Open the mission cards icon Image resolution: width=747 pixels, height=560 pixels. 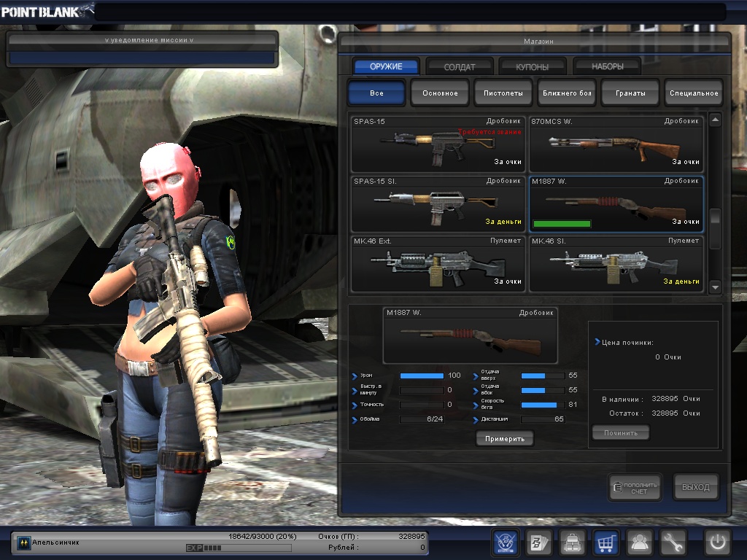[x=538, y=542]
